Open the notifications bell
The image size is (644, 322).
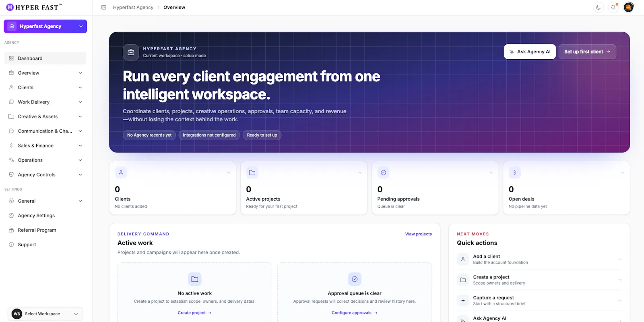[x=613, y=7]
